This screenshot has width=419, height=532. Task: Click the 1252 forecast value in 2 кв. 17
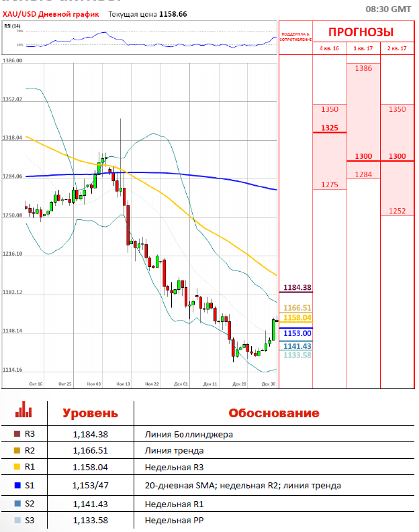pos(397,211)
